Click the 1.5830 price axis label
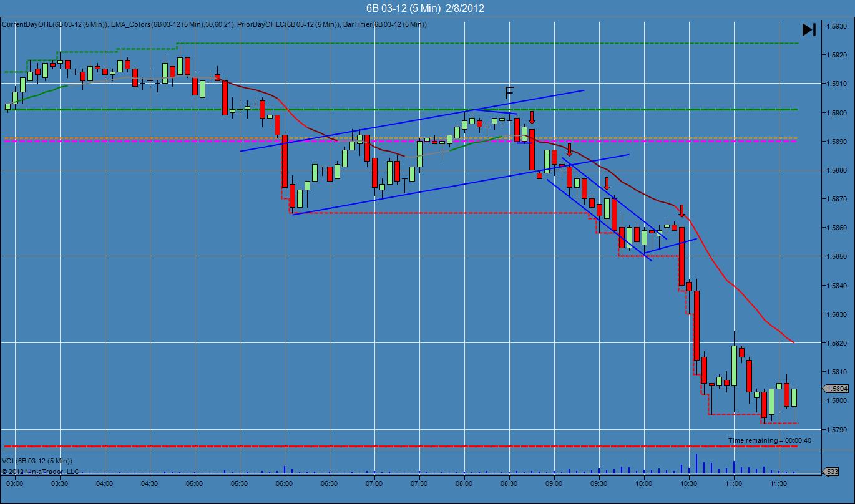 pyautogui.click(x=837, y=314)
